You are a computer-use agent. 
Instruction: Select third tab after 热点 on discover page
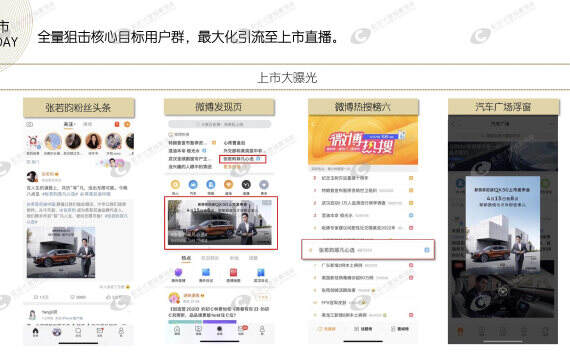pyautogui.click(x=234, y=258)
